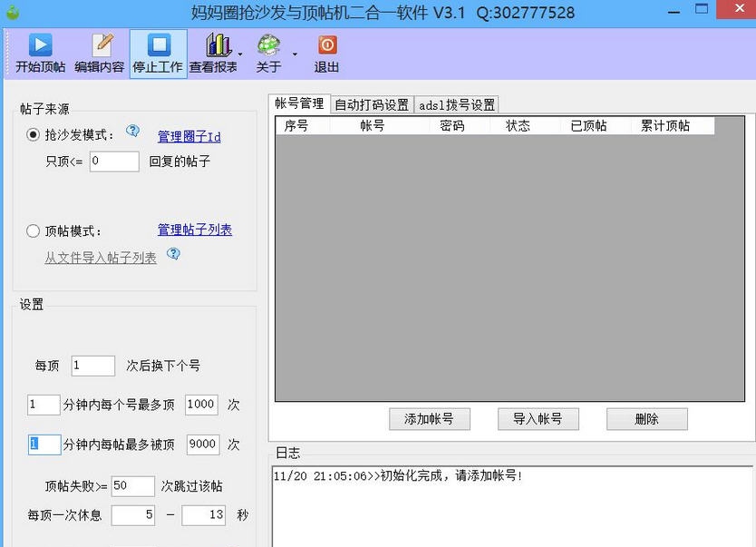
Task: Click the 添加帐号 button to add account
Action: pyautogui.click(x=429, y=419)
